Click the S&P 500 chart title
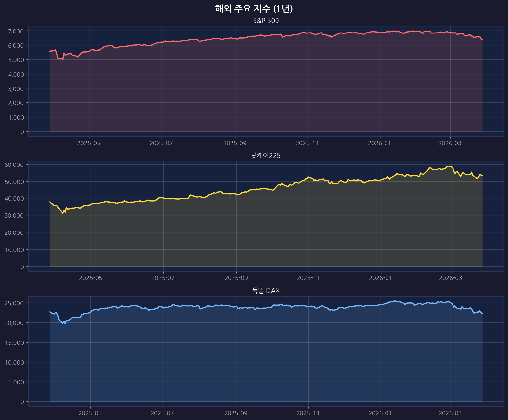508x420 pixels. pyautogui.click(x=266, y=21)
